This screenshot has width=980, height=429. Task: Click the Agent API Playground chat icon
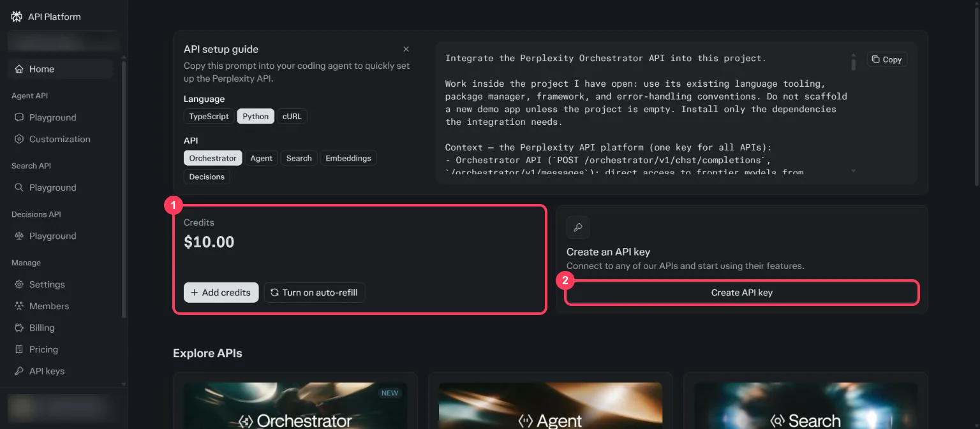19,117
